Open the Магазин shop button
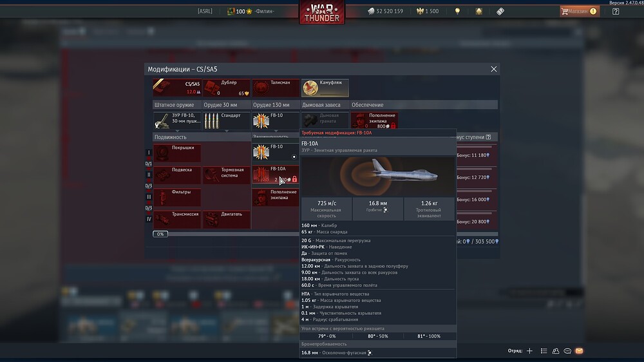644x362 pixels. tap(579, 12)
